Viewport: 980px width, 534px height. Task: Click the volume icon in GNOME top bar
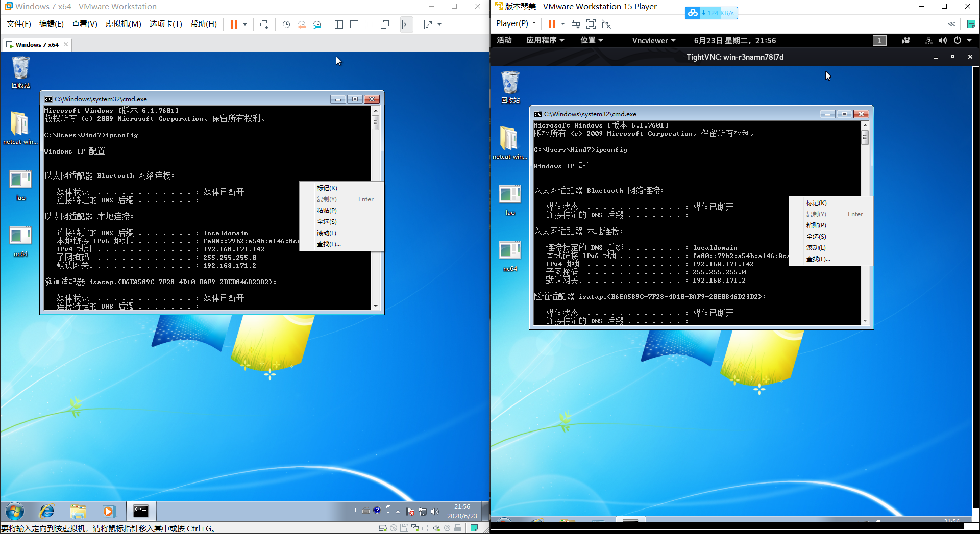(x=943, y=41)
